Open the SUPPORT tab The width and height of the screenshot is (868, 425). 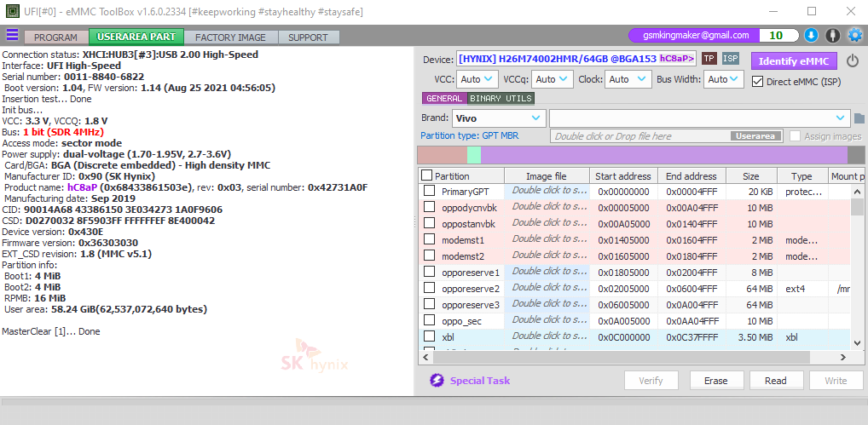(308, 37)
